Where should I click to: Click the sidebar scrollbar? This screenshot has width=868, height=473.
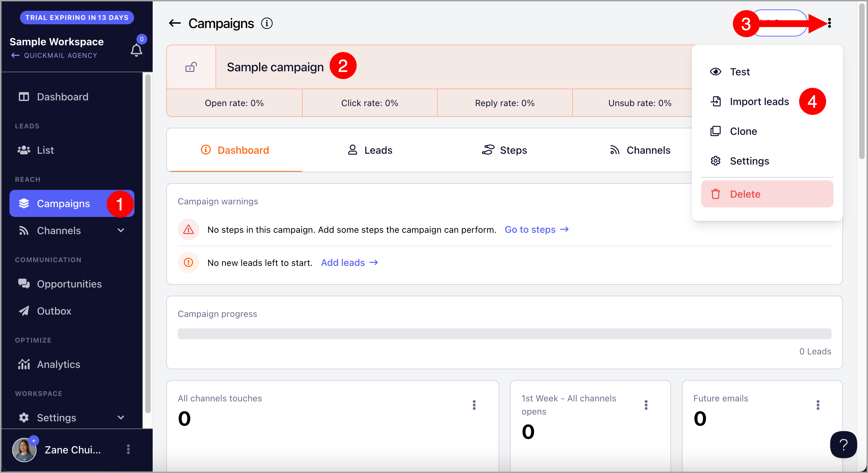coord(148,243)
